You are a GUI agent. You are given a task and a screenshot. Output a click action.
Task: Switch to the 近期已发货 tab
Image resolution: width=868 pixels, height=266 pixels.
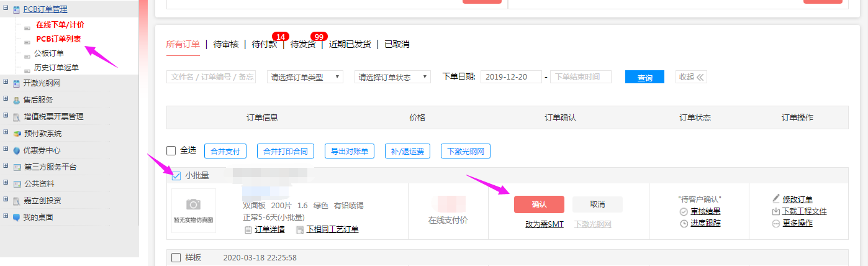pyautogui.click(x=350, y=44)
